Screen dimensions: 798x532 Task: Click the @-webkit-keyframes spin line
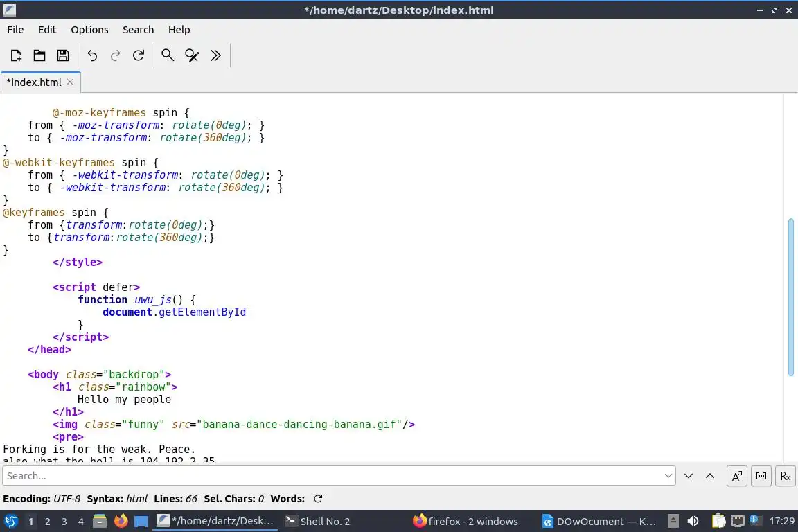click(x=81, y=162)
